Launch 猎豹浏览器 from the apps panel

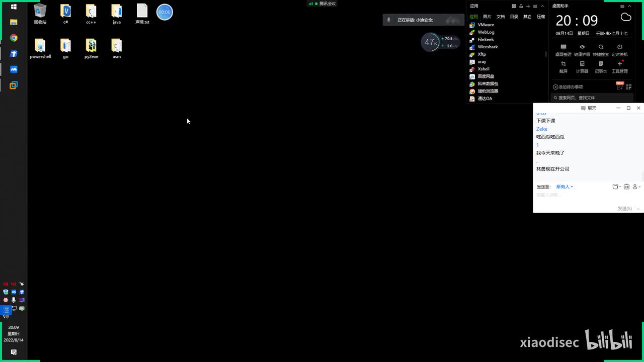click(484, 91)
